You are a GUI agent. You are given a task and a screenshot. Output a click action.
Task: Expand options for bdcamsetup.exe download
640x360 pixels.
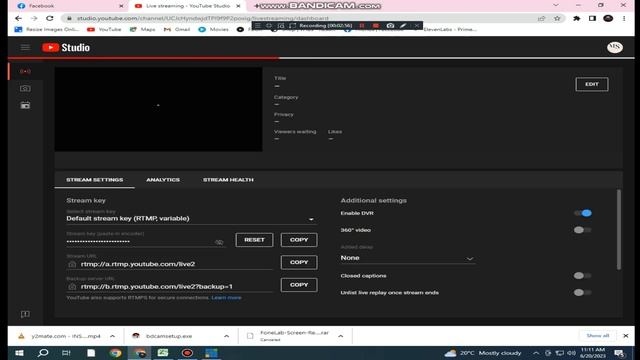(227, 336)
